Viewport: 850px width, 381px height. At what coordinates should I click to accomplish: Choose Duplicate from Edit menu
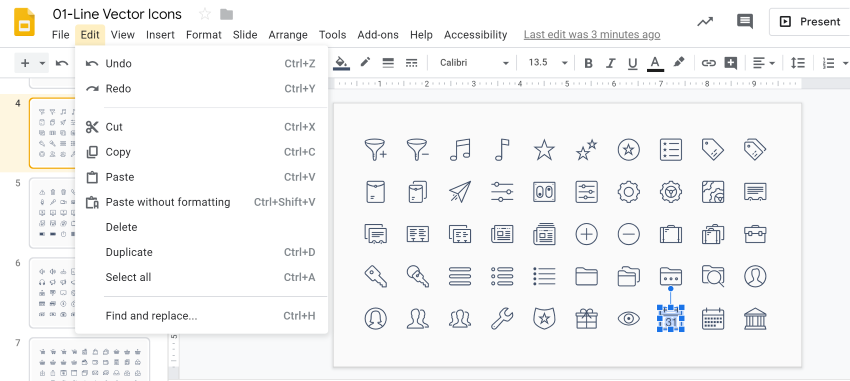point(201,252)
